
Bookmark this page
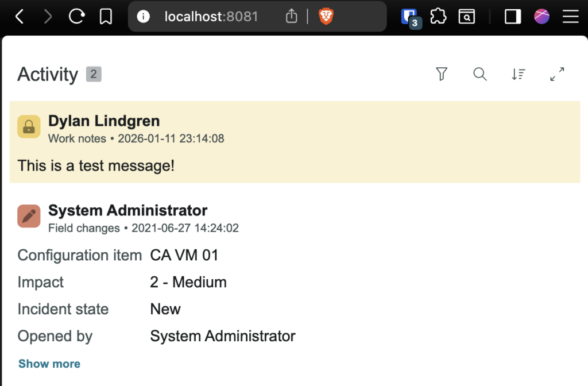click(106, 17)
